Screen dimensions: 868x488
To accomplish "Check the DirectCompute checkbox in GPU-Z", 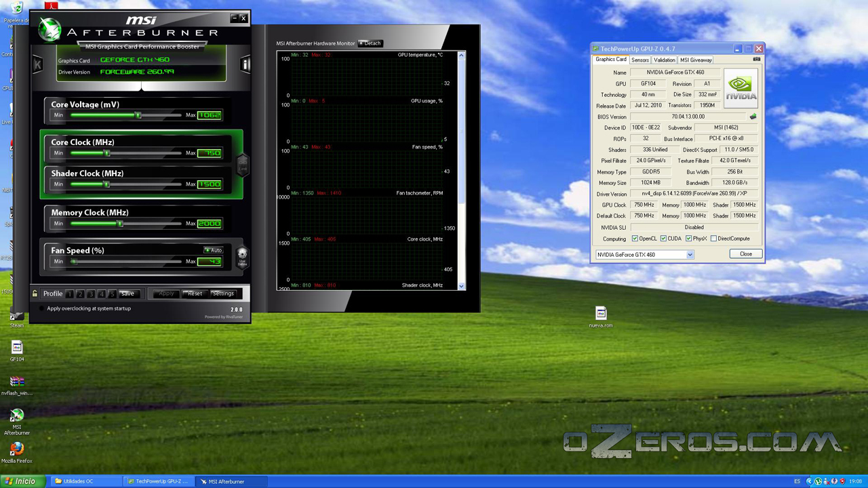I will coord(713,239).
